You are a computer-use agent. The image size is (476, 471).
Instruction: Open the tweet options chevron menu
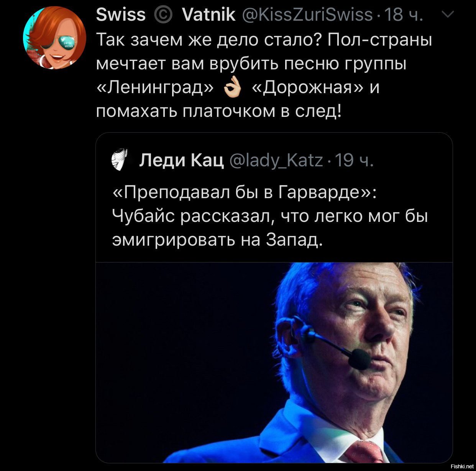pyautogui.click(x=448, y=15)
